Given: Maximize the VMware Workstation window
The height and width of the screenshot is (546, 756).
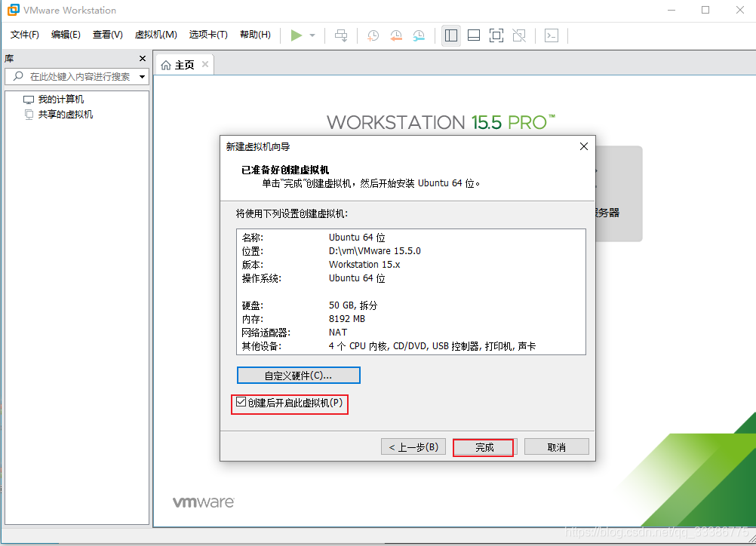Looking at the screenshot, I should (705, 10).
